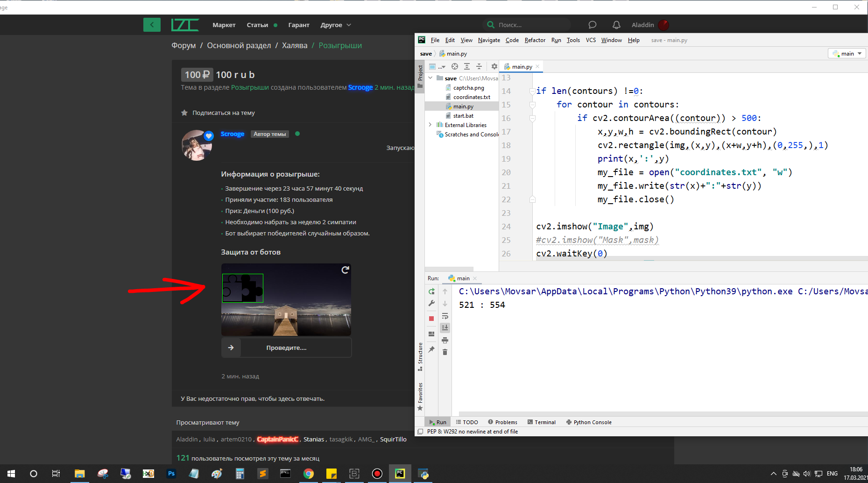The image size is (868, 483).
Task: Open the VCS menu
Action: [x=591, y=40]
